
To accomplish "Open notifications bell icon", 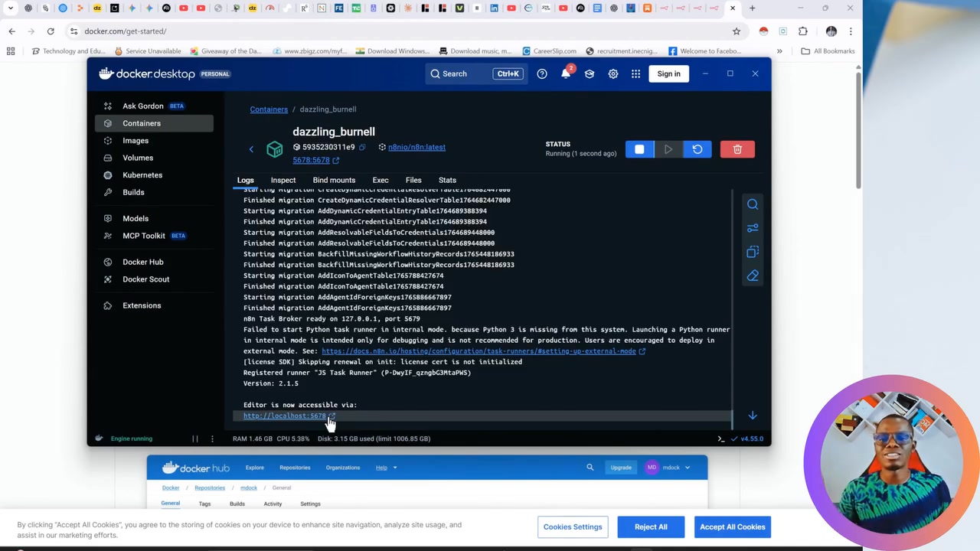I will 566,73.
